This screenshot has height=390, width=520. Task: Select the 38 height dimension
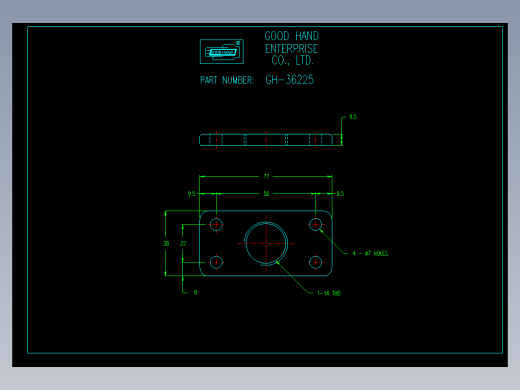pyautogui.click(x=166, y=244)
